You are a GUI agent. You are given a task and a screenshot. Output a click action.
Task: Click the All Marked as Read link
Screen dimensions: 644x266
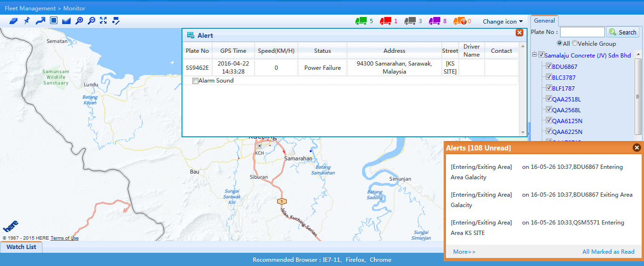coord(608,252)
